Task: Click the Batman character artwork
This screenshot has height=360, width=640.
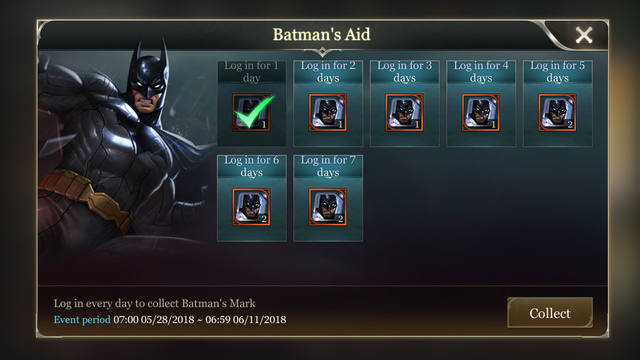Action: [x=122, y=151]
